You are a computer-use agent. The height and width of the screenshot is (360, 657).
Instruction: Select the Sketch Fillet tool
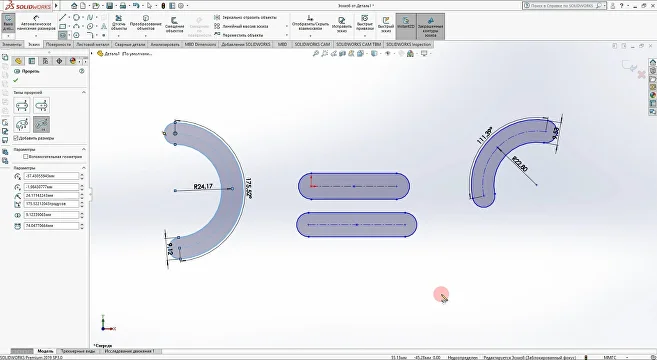90,35
